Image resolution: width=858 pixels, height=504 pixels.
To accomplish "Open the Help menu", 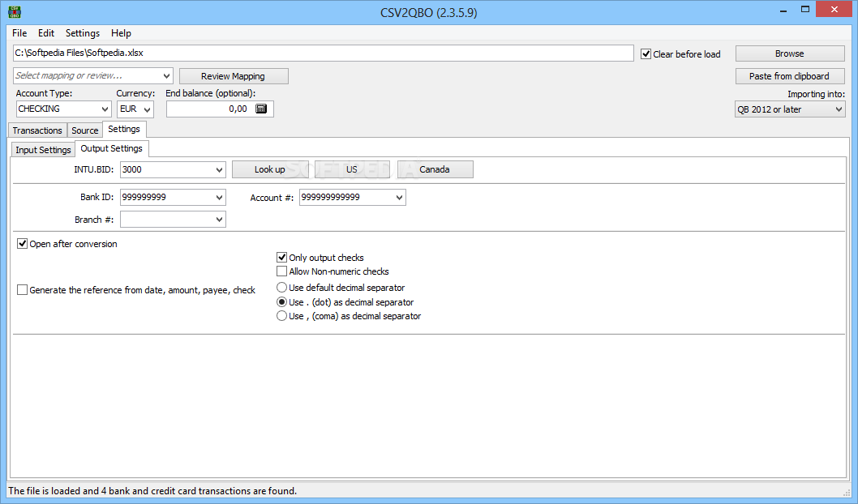I will tap(121, 33).
